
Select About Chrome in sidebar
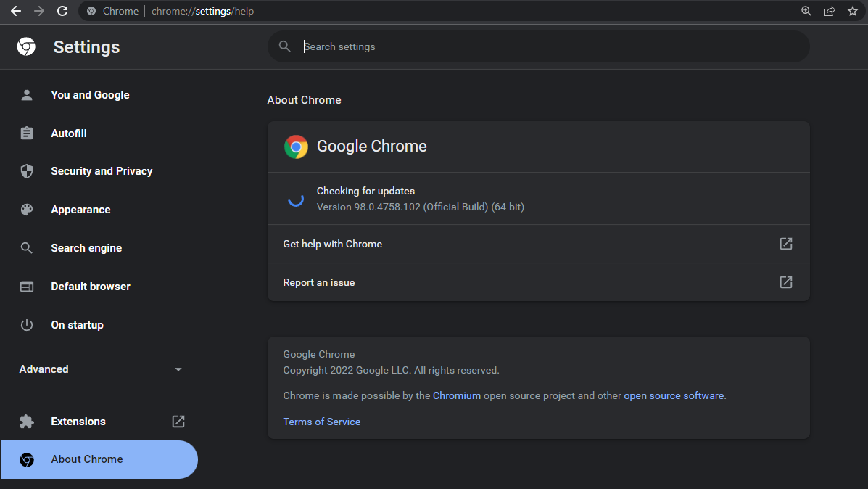click(99, 460)
